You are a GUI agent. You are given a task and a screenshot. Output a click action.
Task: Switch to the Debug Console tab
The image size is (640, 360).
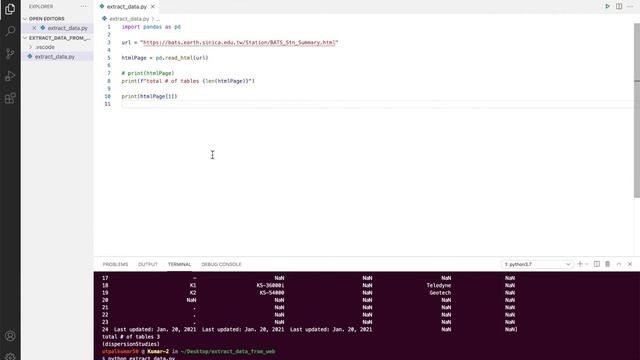(x=221, y=264)
